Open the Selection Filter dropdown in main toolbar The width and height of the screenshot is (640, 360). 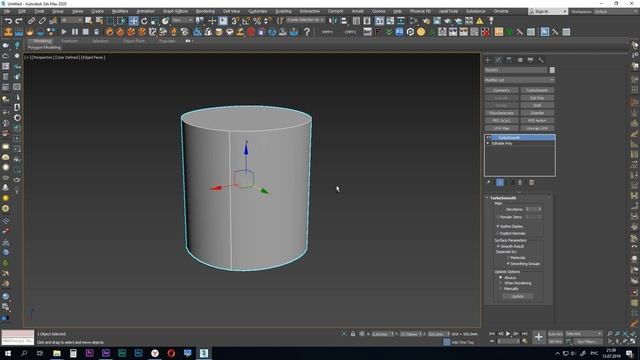click(x=71, y=20)
